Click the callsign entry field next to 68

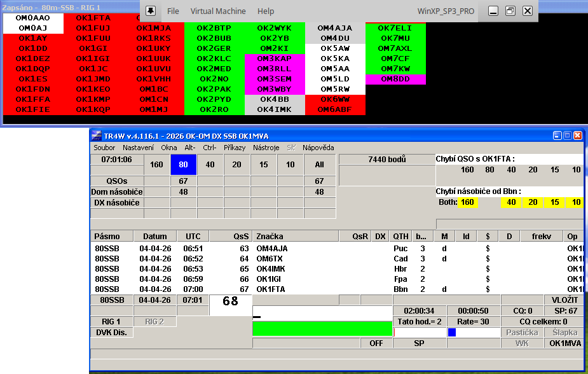tap(322, 312)
